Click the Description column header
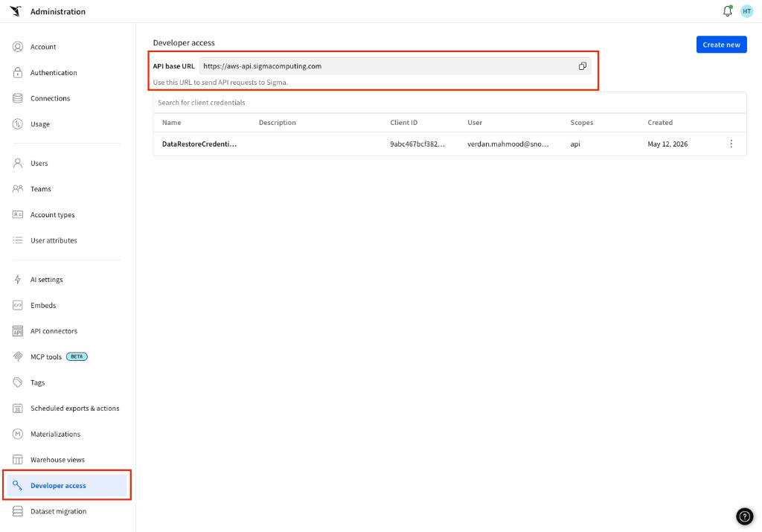The image size is (762, 532). coord(277,123)
